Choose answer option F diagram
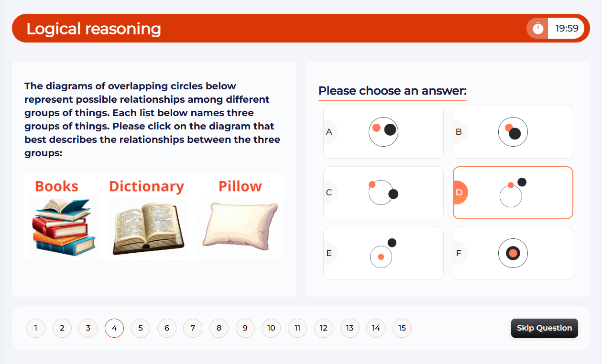 (x=513, y=253)
